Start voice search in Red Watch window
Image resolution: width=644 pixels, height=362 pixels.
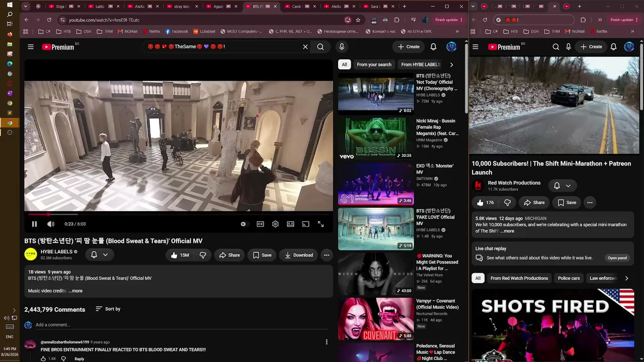(x=569, y=47)
